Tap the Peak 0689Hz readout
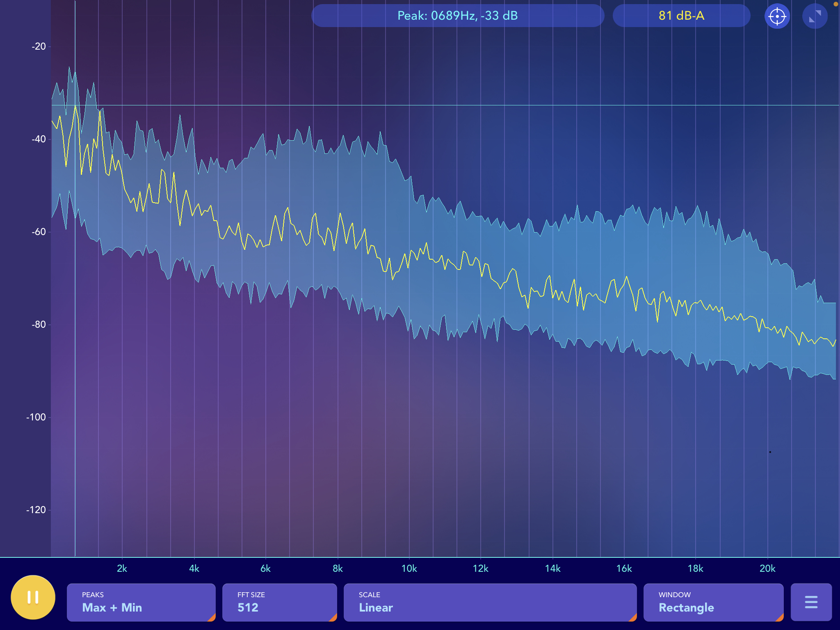 click(x=458, y=16)
